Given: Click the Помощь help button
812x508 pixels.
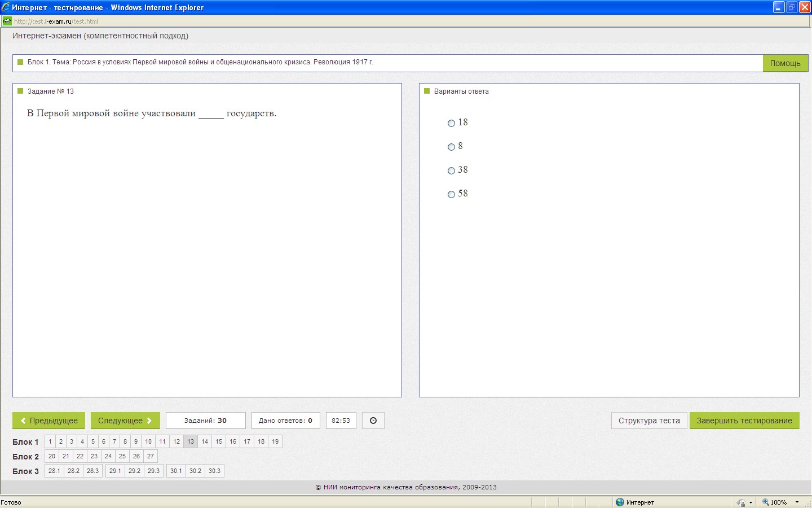Looking at the screenshot, I should 785,63.
